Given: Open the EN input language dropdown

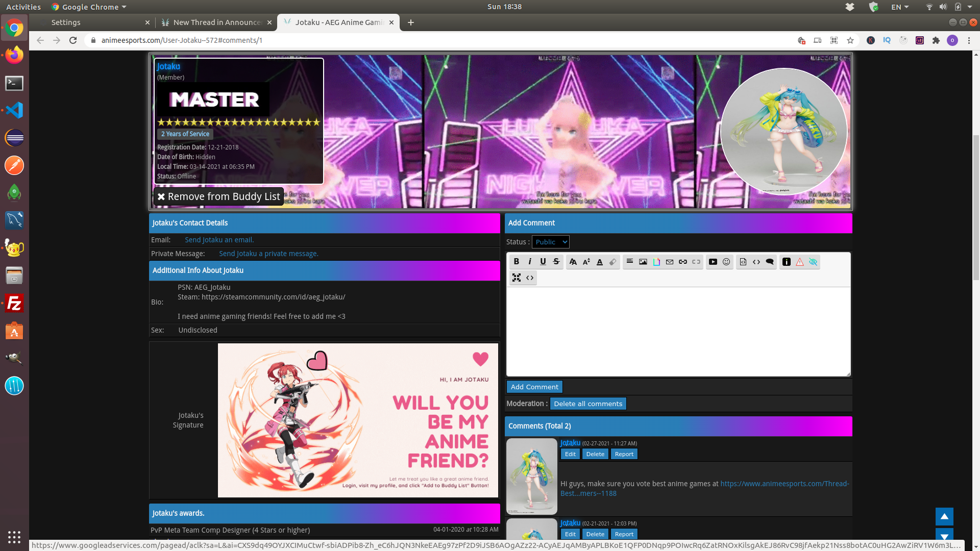Looking at the screenshot, I should pos(900,7).
